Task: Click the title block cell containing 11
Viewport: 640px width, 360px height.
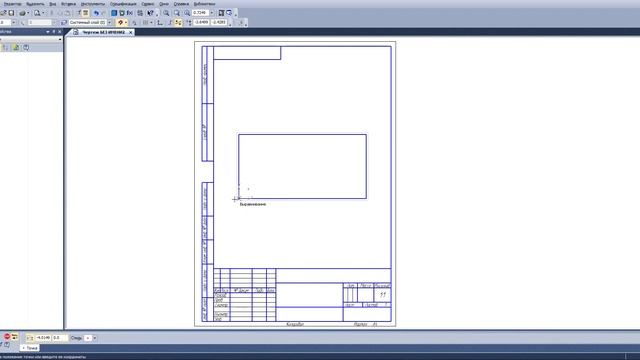Action: click(382, 294)
